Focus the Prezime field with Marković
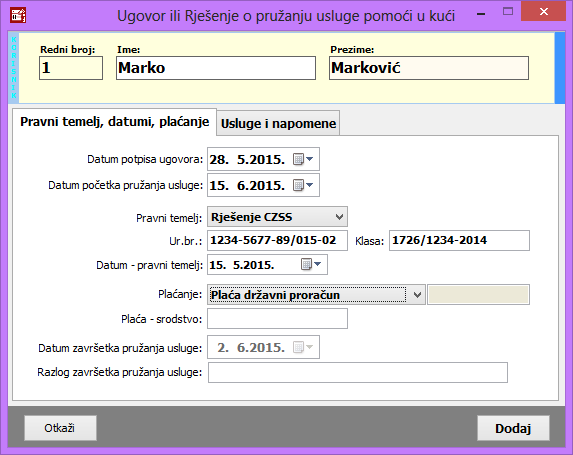573x455 pixels. pyautogui.click(x=429, y=68)
